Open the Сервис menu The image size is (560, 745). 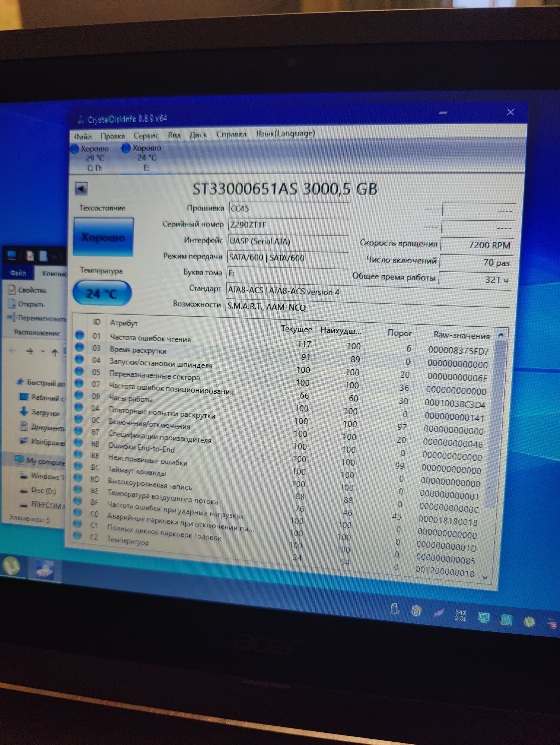tap(146, 136)
